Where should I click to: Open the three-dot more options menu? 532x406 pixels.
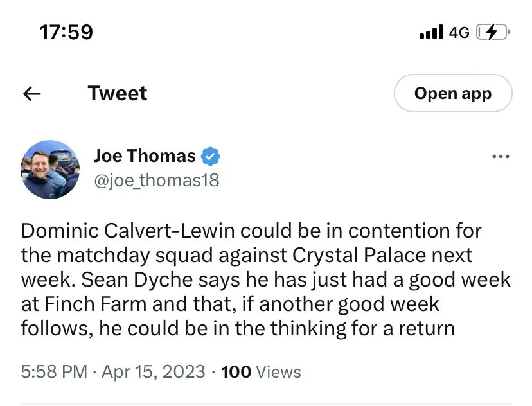click(x=500, y=156)
